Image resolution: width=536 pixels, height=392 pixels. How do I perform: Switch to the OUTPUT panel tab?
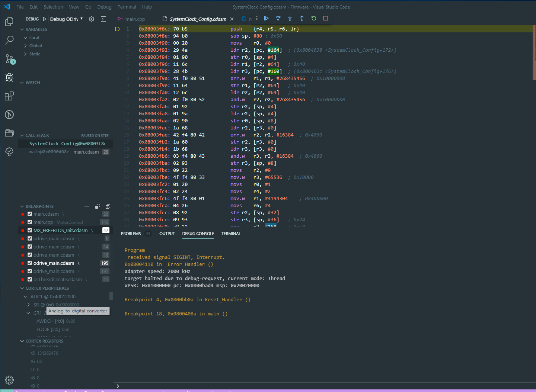(x=167, y=234)
